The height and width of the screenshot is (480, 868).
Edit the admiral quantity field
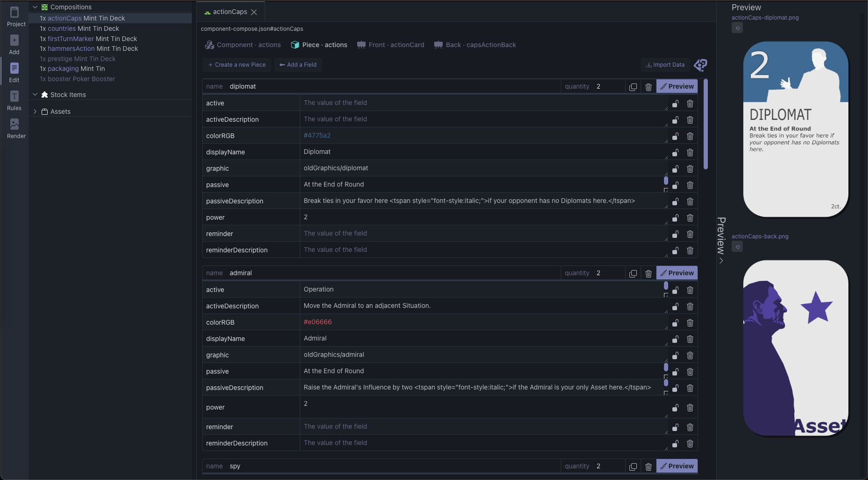(608, 273)
